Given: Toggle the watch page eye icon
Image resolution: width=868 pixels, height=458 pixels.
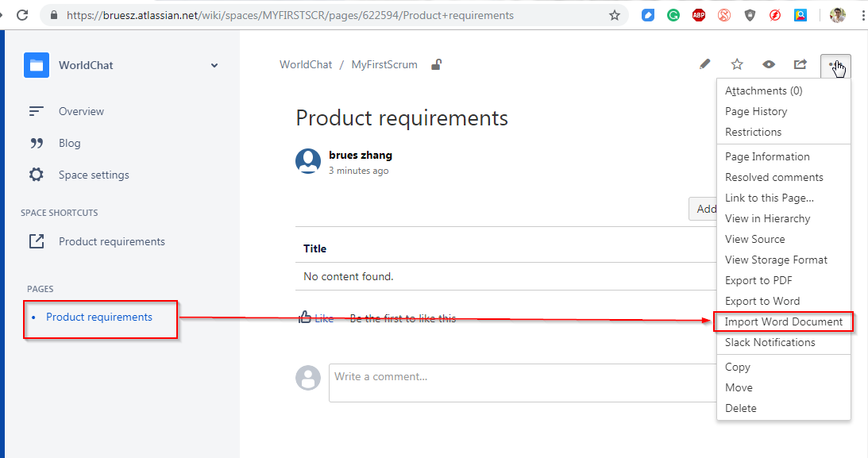Looking at the screenshot, I should (x=769, y=64).
